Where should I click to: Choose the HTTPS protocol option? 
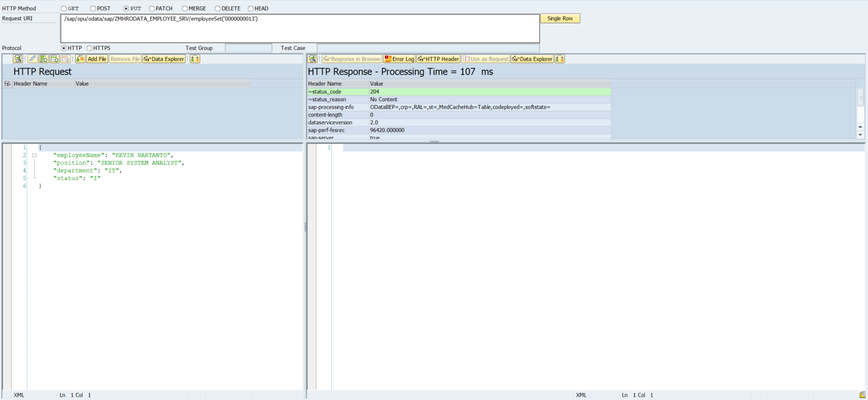89,48
